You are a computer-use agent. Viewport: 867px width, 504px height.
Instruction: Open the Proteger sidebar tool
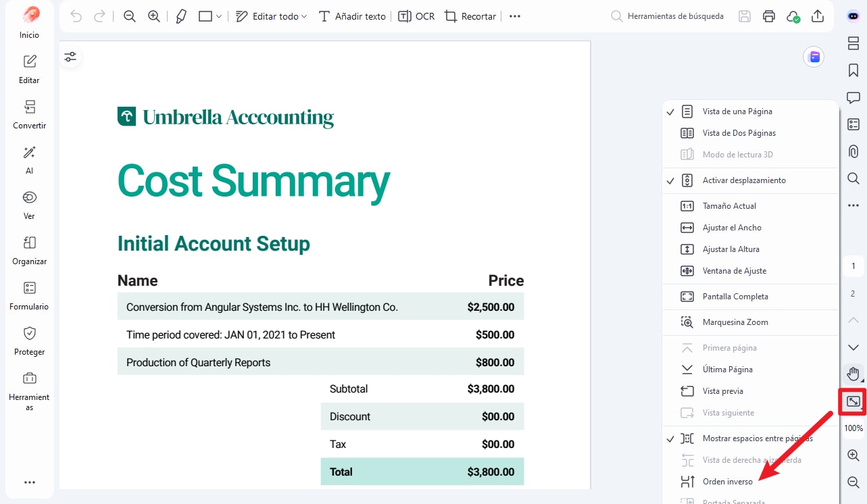(x=30, y=340)
